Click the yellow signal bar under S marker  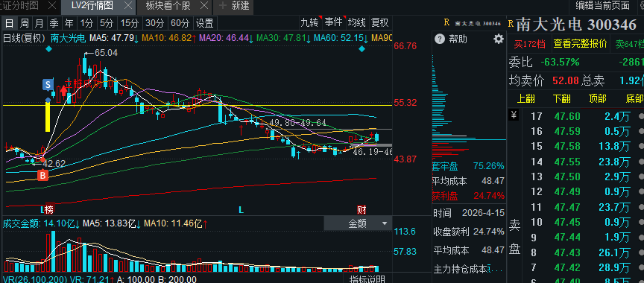[48, 117]
